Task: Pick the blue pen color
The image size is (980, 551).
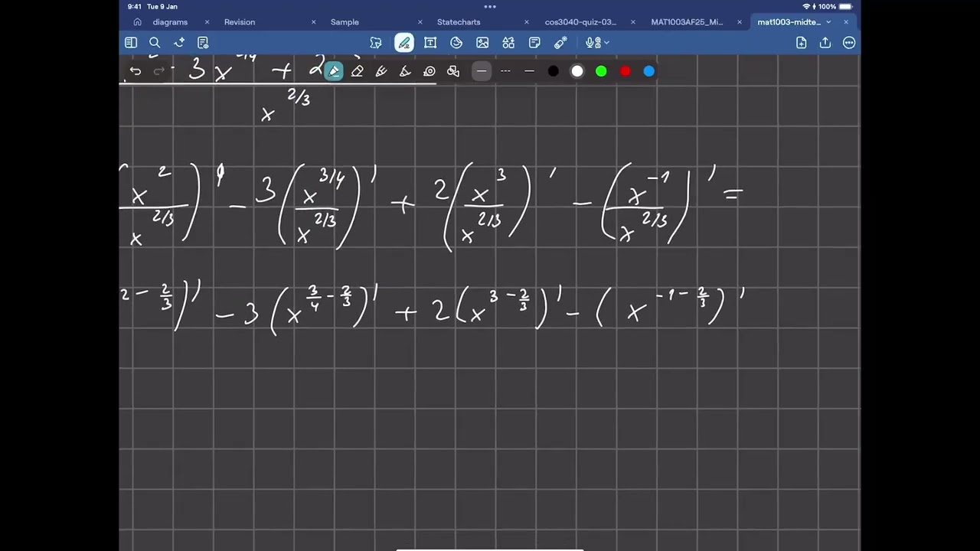Action: click(649, 71)
